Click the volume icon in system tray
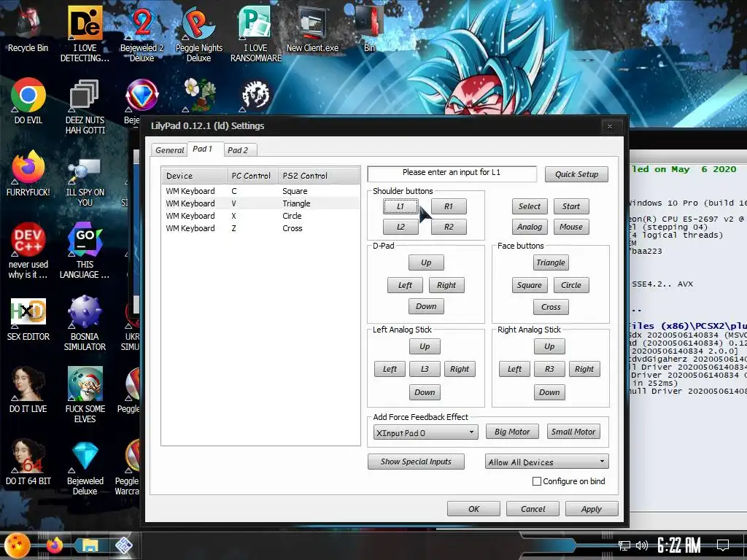 642,545
